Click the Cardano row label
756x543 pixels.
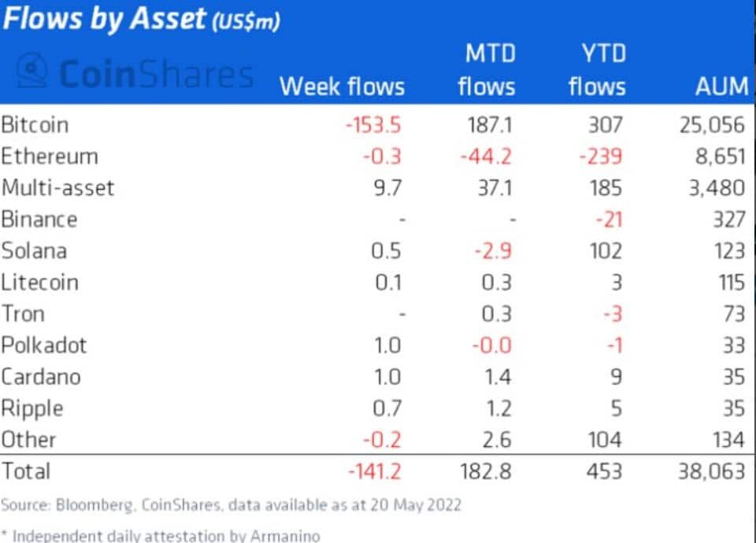41,376
